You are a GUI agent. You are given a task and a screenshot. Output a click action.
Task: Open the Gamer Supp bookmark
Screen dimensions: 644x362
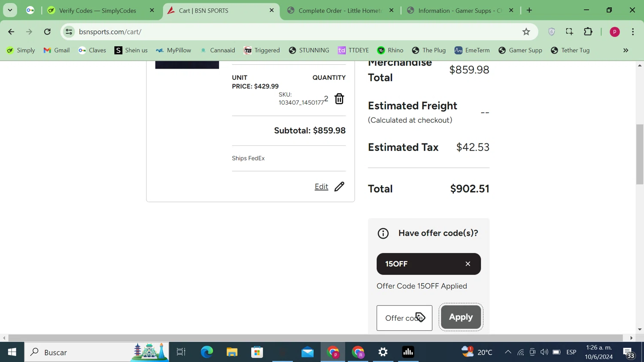[x=520, y=50]
